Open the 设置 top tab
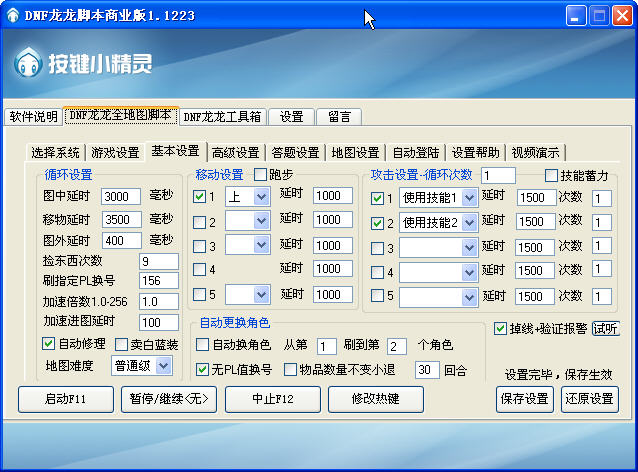This screenshot has width=638, height=472. point(291,117)
